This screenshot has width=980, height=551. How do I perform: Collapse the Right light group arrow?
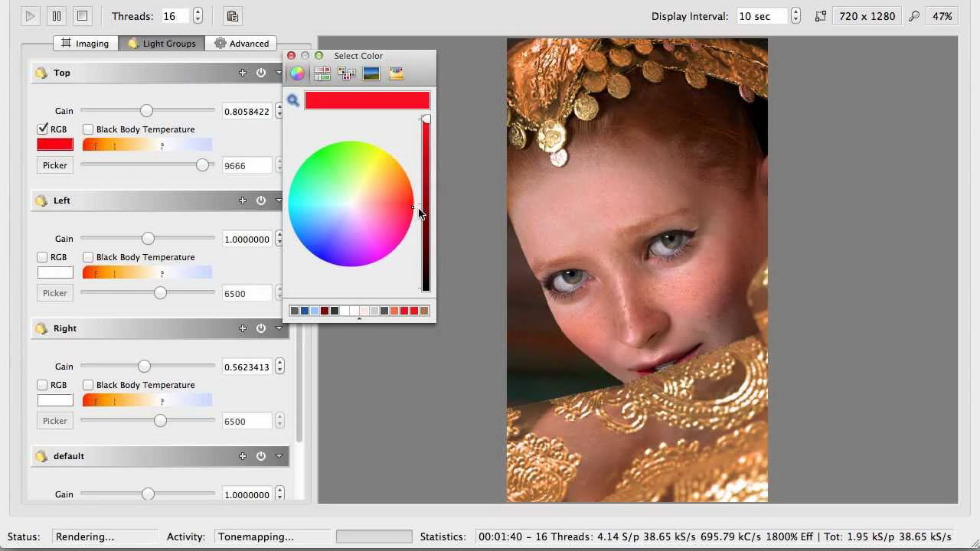click(x=279, y=328)
